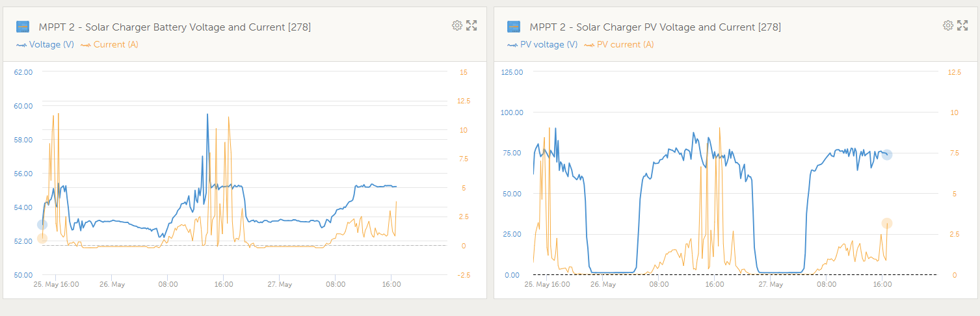Click -2.5 value on battery current axis
Image resolution: width=980 pixels, height=316 pixels.
tap(465, 275)
